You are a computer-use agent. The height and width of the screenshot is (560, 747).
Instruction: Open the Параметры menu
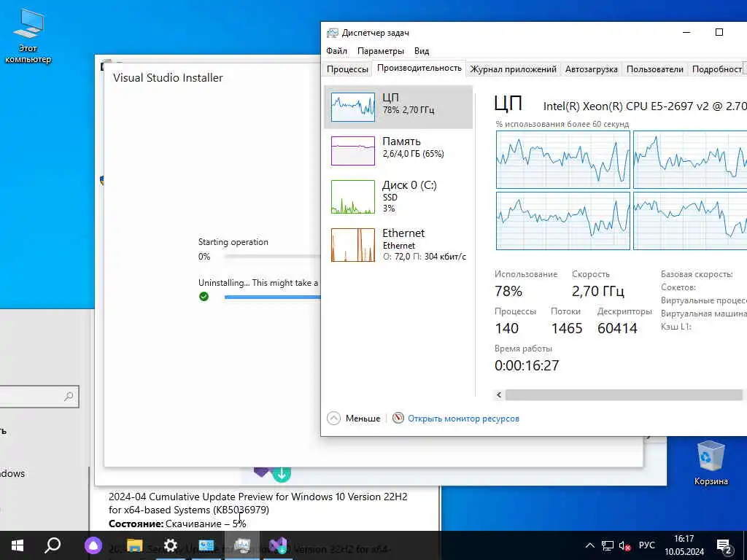click(x=381, y=51)
